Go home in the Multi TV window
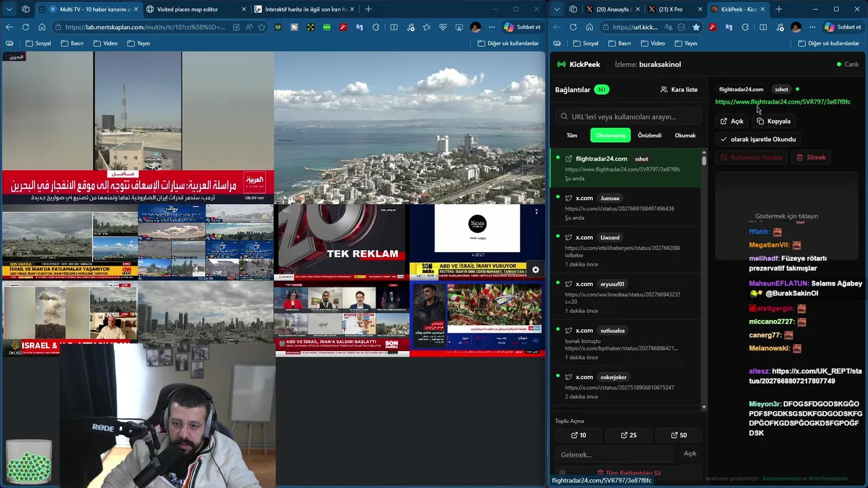The image size is (868, 488). tap(42, 27)
